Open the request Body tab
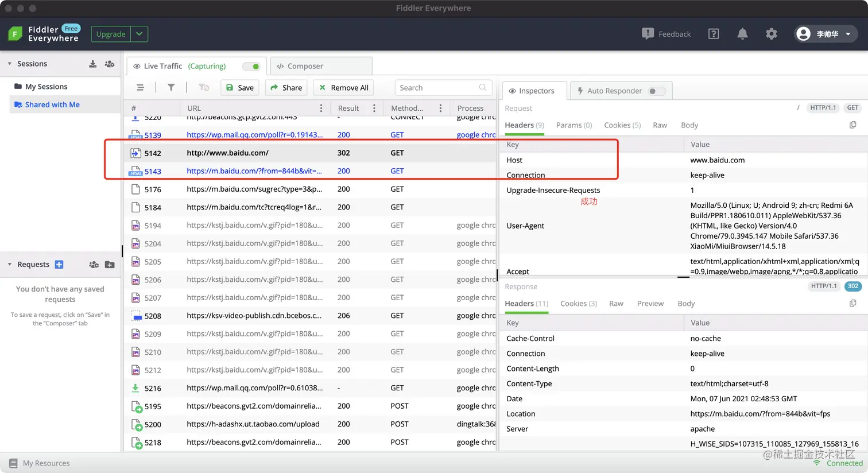The width and height of the screenshot is (868, 473). (x=689, y=125)
